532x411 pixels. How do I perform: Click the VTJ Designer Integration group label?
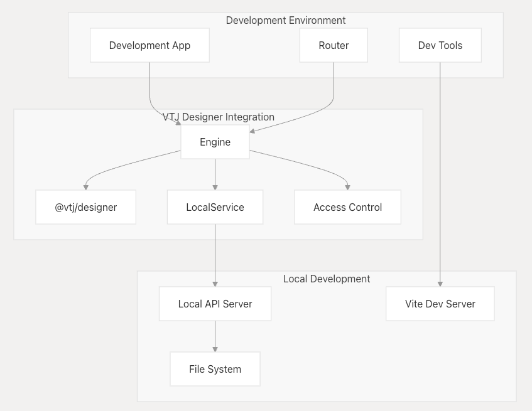point(219,117)
